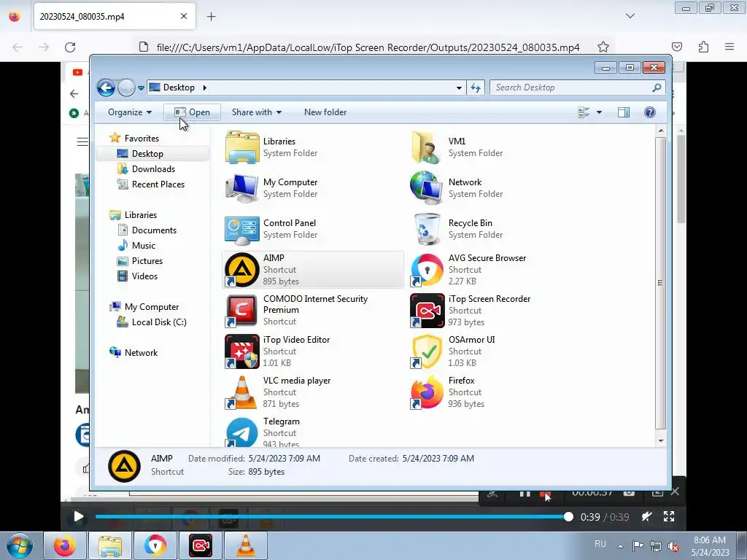The height and width of the screenshot is (560, 747).
Task: Reload the Firefox page
Action: [x=70, y=47]
